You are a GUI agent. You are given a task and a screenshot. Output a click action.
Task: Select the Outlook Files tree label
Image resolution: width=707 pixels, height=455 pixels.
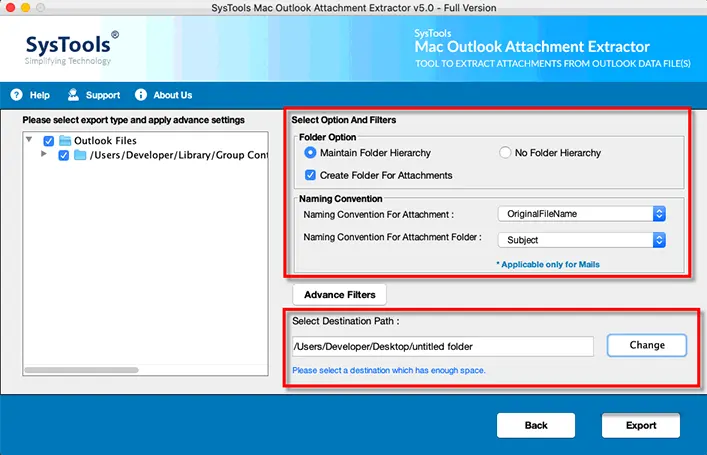coord(105,141)
